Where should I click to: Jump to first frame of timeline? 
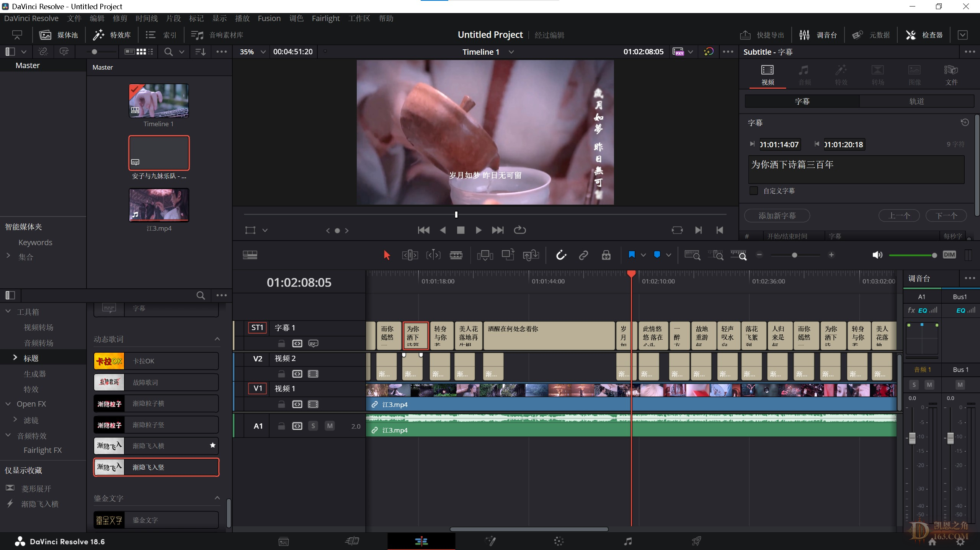point(423,230)
